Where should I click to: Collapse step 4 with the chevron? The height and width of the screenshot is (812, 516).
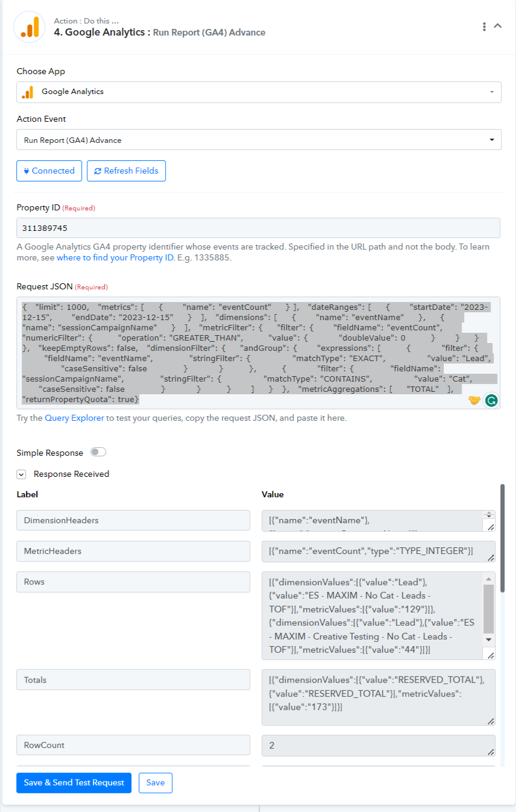pyautogui.click(x=498, y=26)
